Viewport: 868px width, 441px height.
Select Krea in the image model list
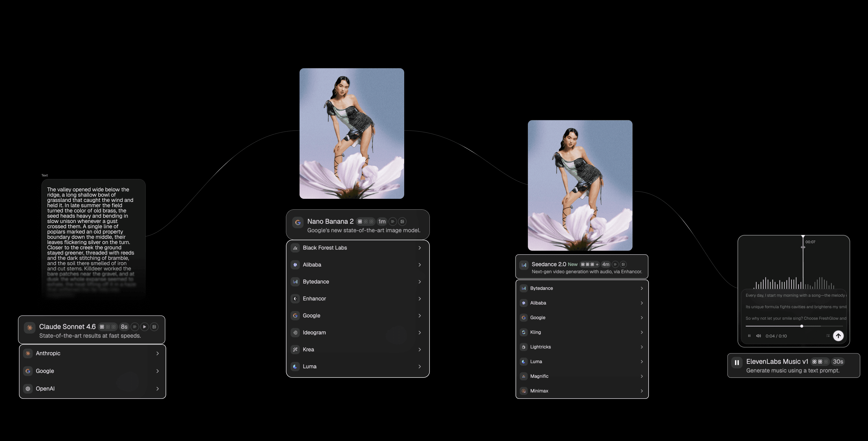click(x=358, y=350)
